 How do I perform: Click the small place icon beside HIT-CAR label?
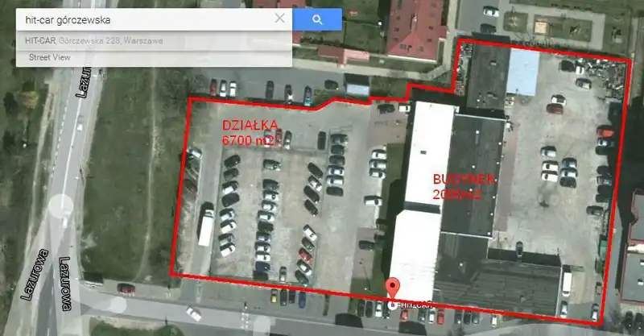pos(393,305)
